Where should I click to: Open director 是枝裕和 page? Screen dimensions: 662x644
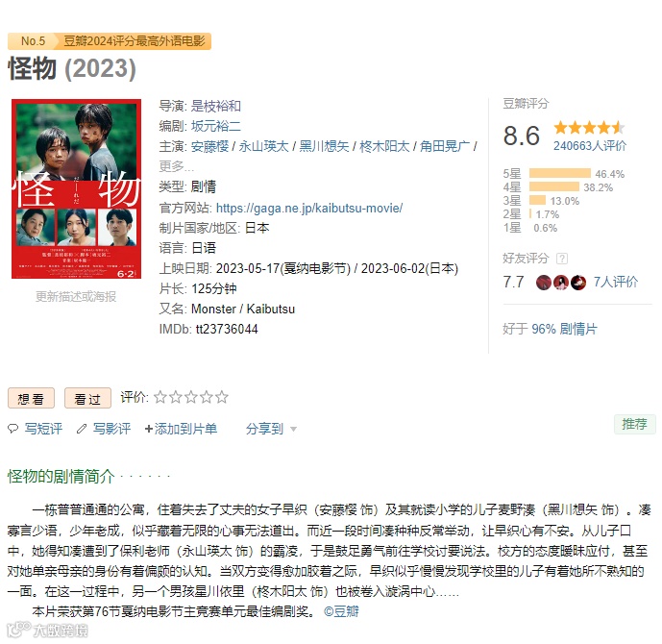[216, 106]
